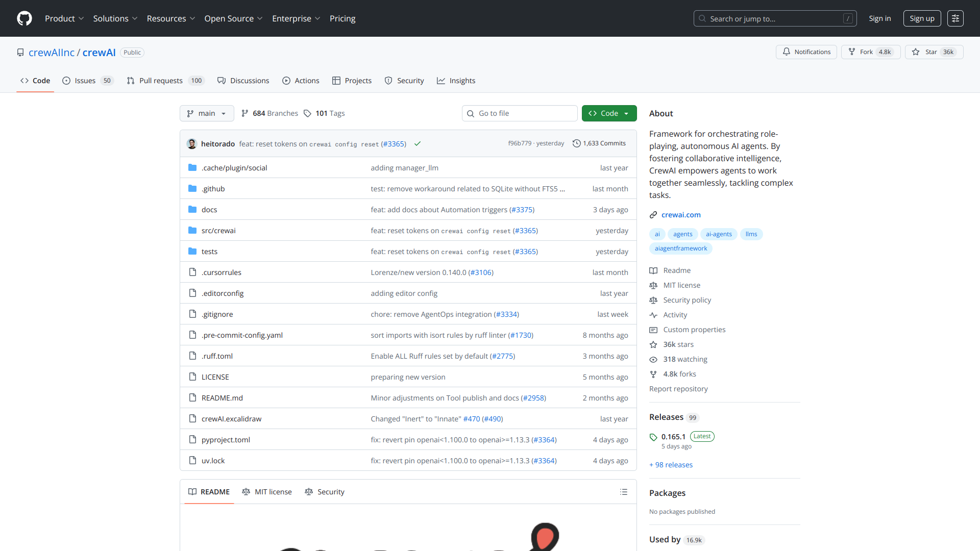Image resolution: width=980 pixels, height=551 pixels.
Task: Click the Sign up button
Action: coord(922,18)
